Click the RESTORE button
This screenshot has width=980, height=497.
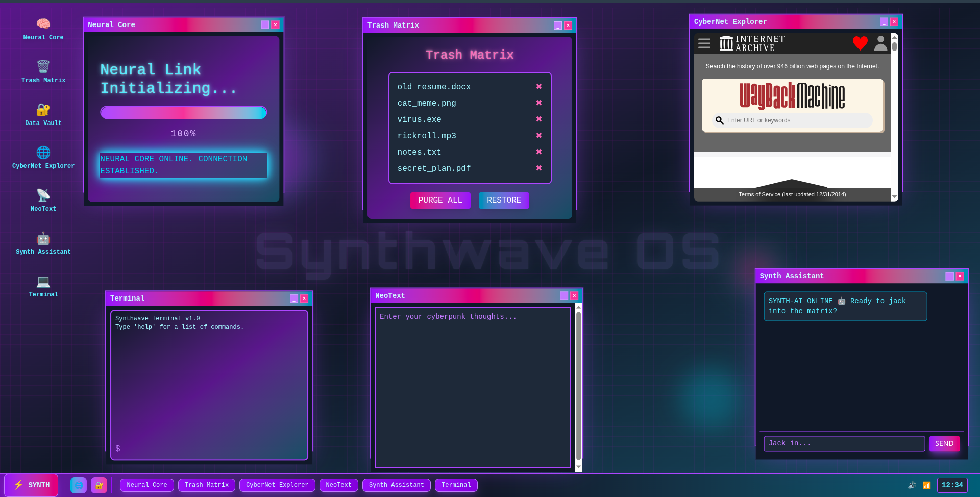[504, 201]
